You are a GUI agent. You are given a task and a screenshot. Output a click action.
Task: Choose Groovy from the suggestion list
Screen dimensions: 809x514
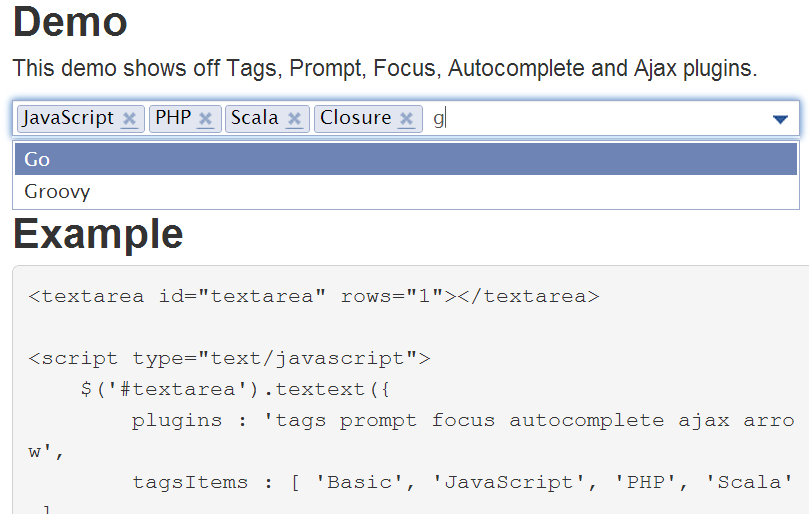click(x=406, y=191)
